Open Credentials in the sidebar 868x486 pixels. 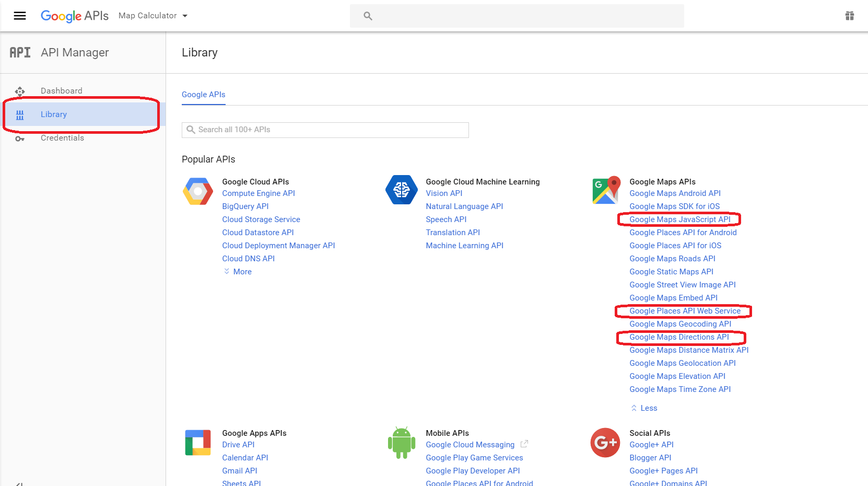pyautogui.click(x=62, y=138)
